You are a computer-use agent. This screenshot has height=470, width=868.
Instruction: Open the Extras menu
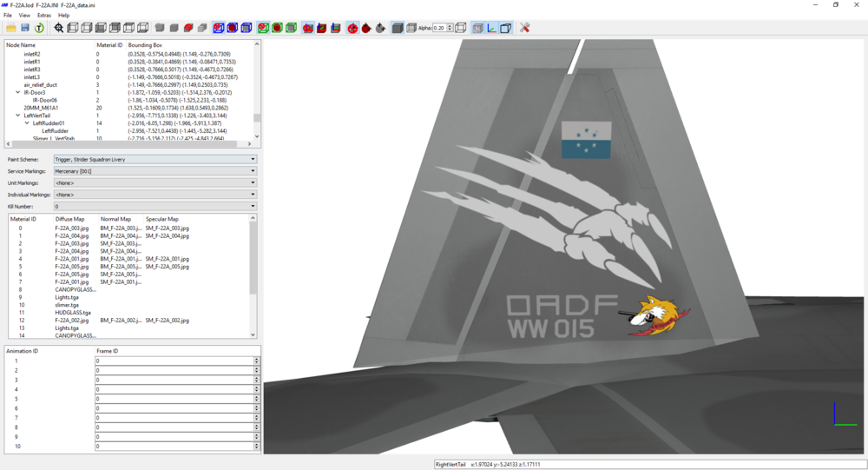(x=44, y=16)
